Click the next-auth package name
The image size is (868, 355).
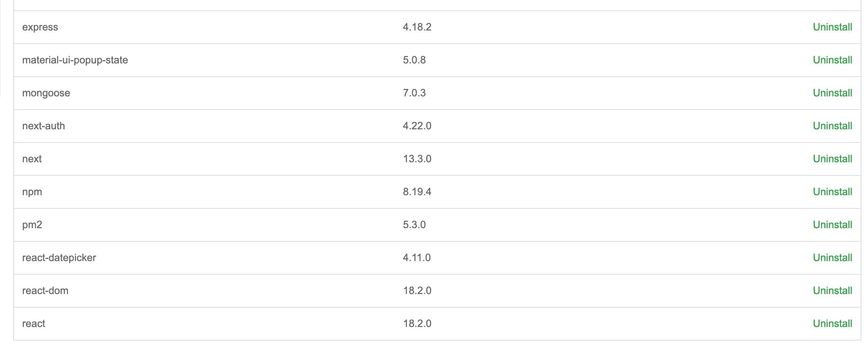[44, 126]
